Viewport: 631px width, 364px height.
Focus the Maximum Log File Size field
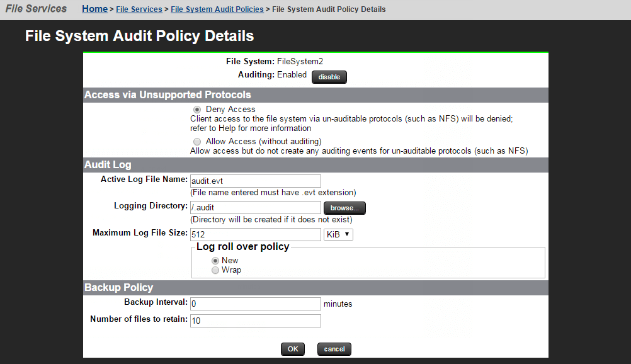coord(256,234)
